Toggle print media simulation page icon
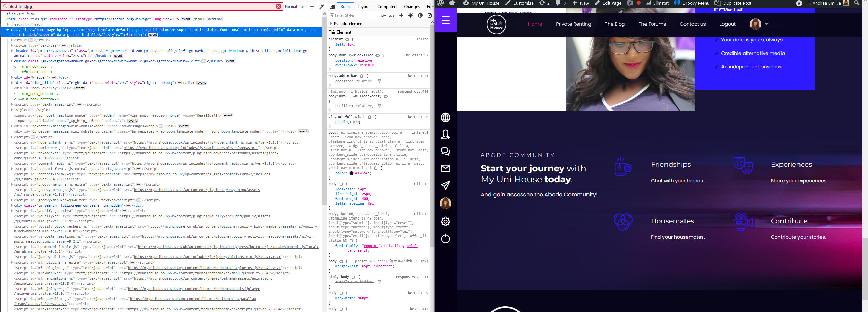The image size is (868, 312). click(429, 15)
